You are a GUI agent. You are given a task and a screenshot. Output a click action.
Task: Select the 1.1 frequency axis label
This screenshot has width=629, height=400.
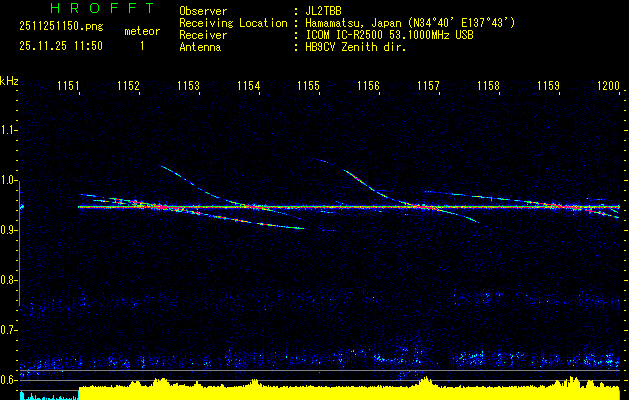coord(9,130)
